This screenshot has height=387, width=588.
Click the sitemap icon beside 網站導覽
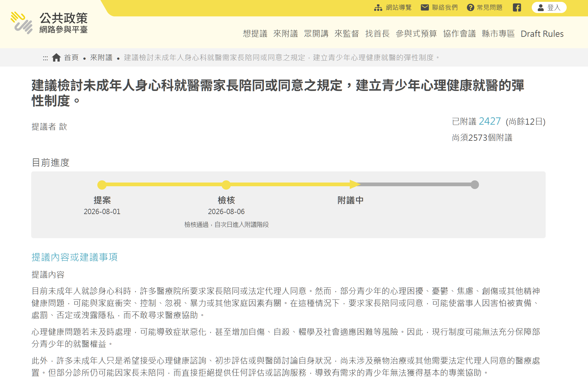click(x=378, y=7)
